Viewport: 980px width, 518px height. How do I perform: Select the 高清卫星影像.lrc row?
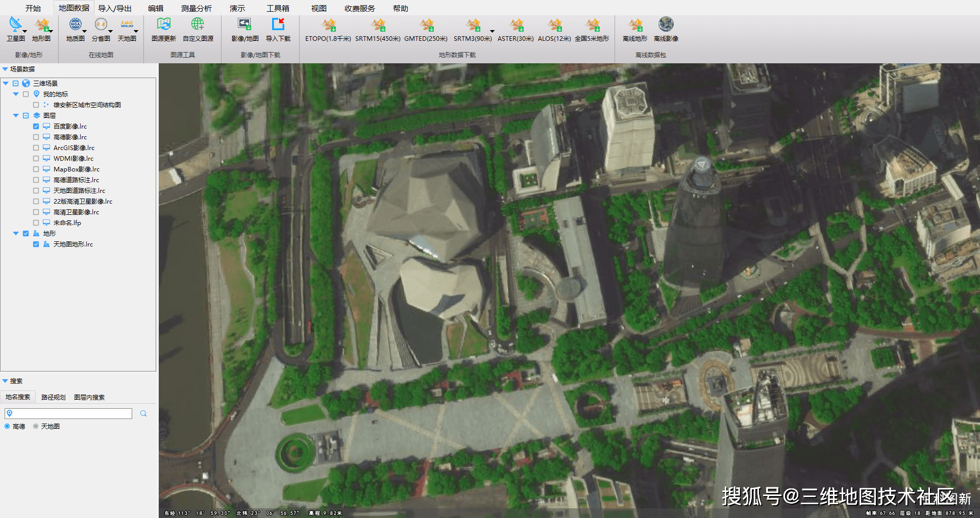[76, 212]
